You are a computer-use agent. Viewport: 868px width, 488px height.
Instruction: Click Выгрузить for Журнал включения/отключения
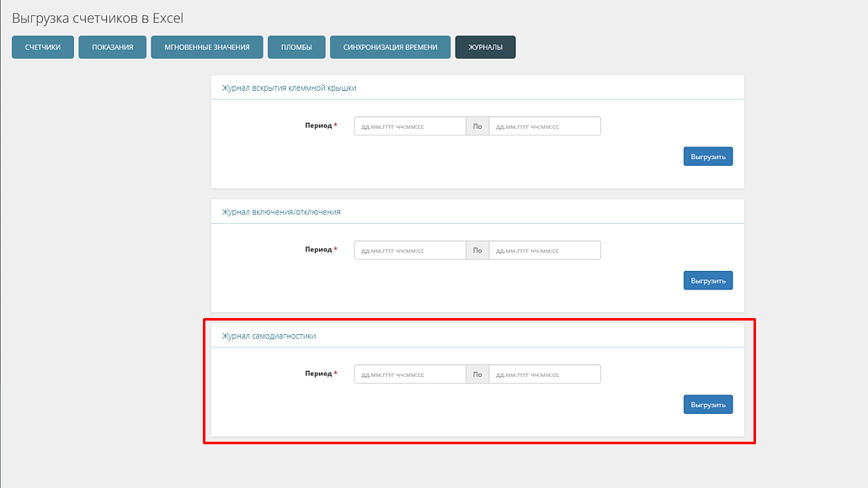pos(707,280)
